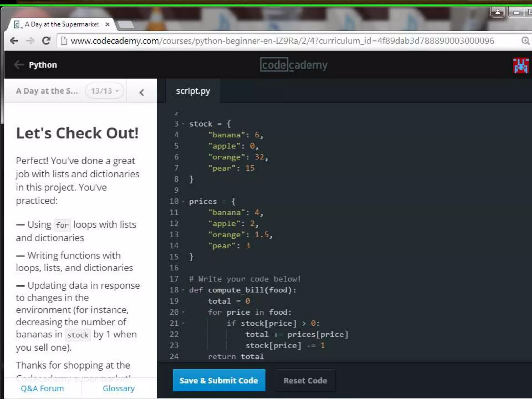Click the browser forward arrow button
532x399 pixels.
click(30, 41)
